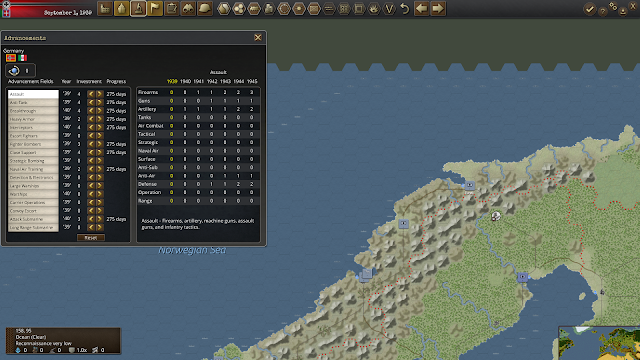Click the minimap in bottom right corner
640x360 pixels.
[x=599, y=343]
